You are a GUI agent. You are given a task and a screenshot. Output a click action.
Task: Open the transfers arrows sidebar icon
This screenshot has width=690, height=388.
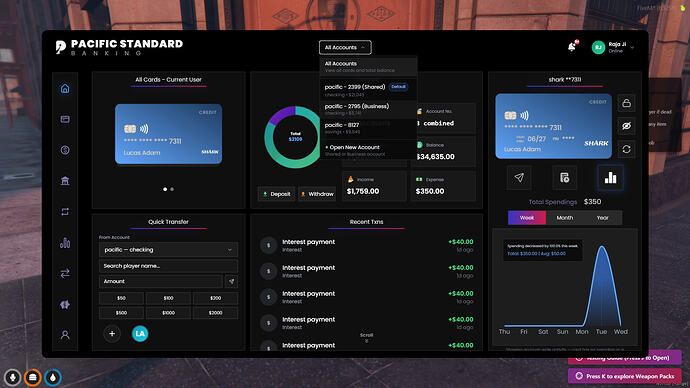(x=65, y=273)
